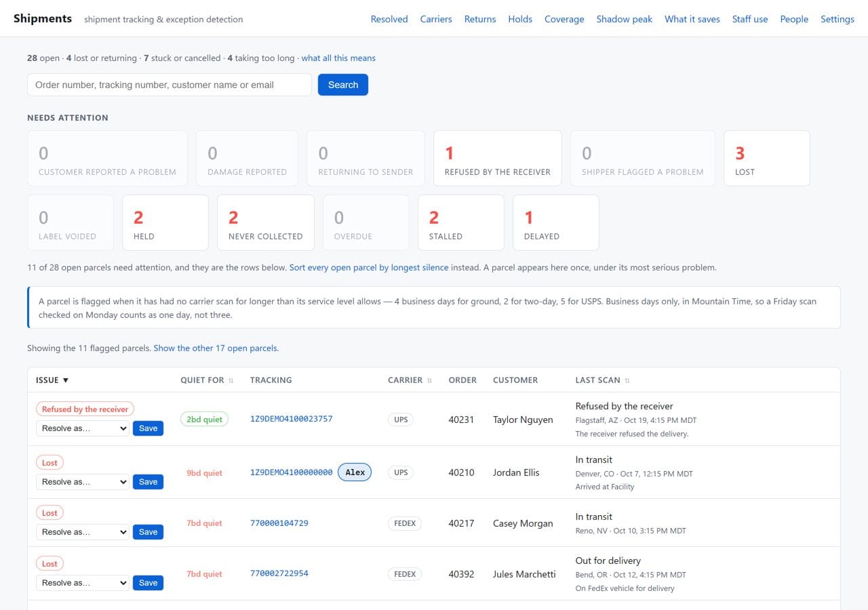
Task: Navigate to the Holds page
Action: 520,19
